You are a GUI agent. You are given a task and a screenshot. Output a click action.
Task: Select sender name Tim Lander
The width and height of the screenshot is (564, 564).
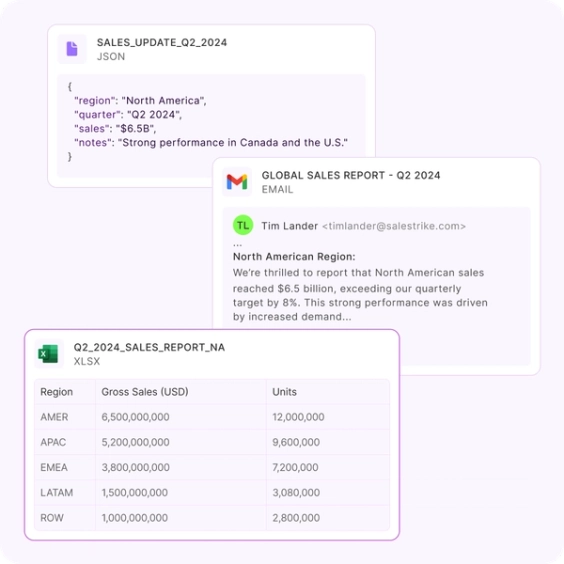[x=290, y=226]
